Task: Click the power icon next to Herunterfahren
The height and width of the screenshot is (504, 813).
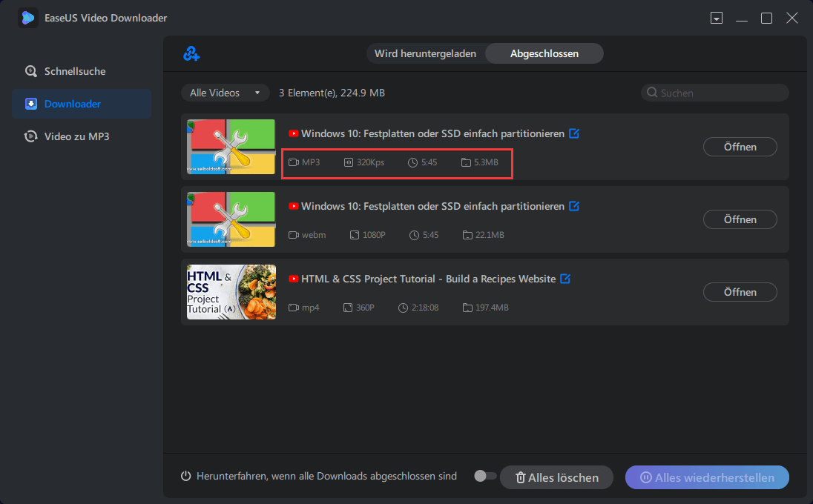Action: click(185, 476)
